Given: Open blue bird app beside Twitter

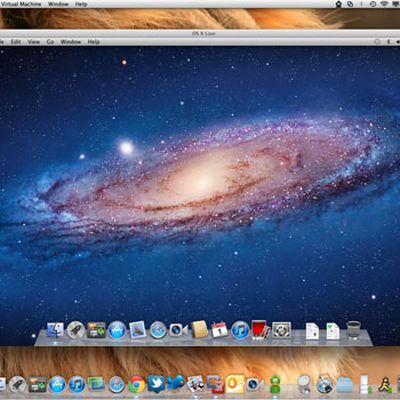Looking at the screenshot, I should tap(176, 384).
